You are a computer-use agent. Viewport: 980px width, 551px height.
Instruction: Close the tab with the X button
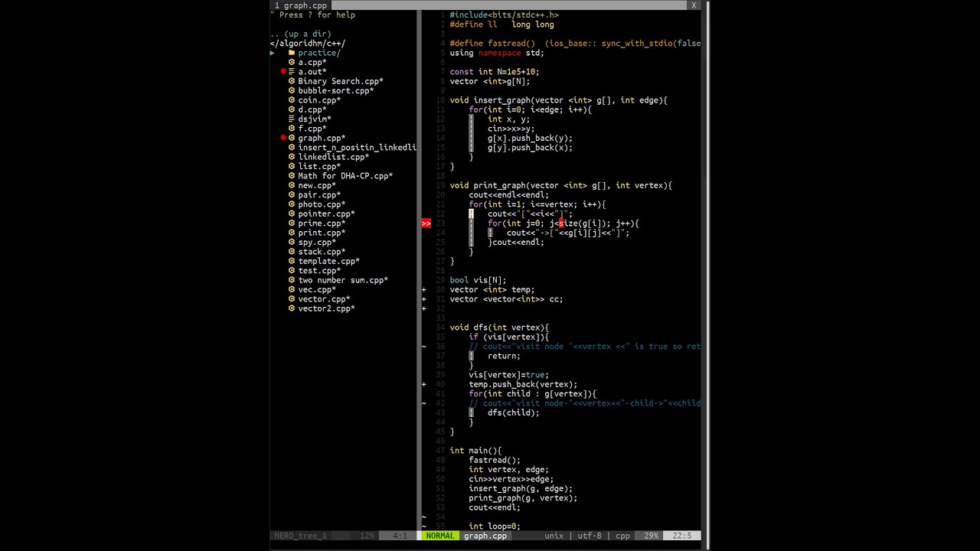694,5
